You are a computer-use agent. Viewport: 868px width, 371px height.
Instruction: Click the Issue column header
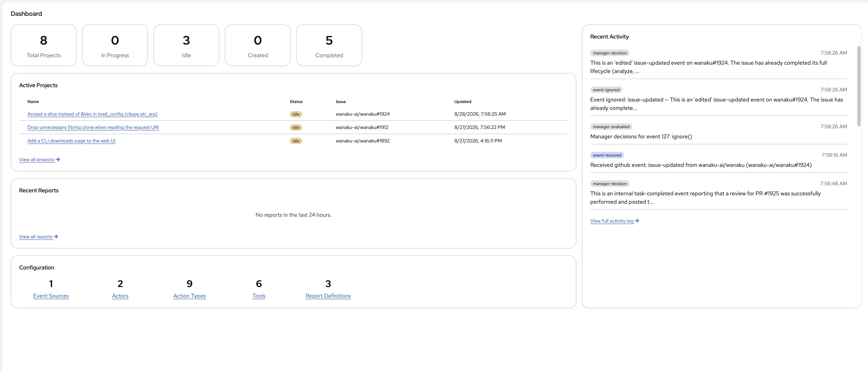pyautogui.click(x=341, y=102)
